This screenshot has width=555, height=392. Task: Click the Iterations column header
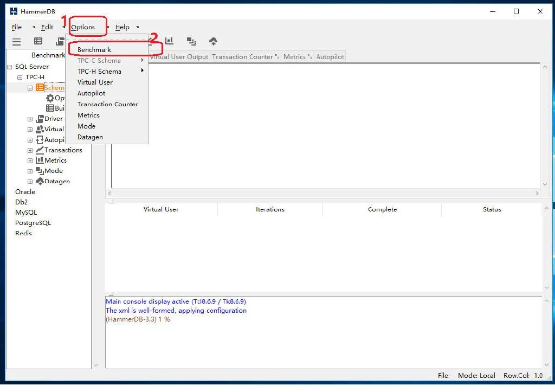(x=270, y=210)
